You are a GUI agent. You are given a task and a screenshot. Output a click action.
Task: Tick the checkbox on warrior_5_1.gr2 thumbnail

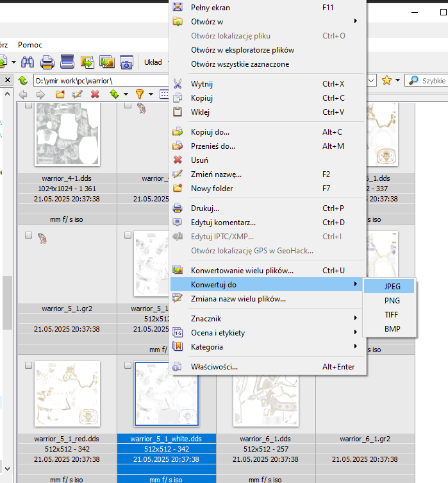tap(28, 235)
